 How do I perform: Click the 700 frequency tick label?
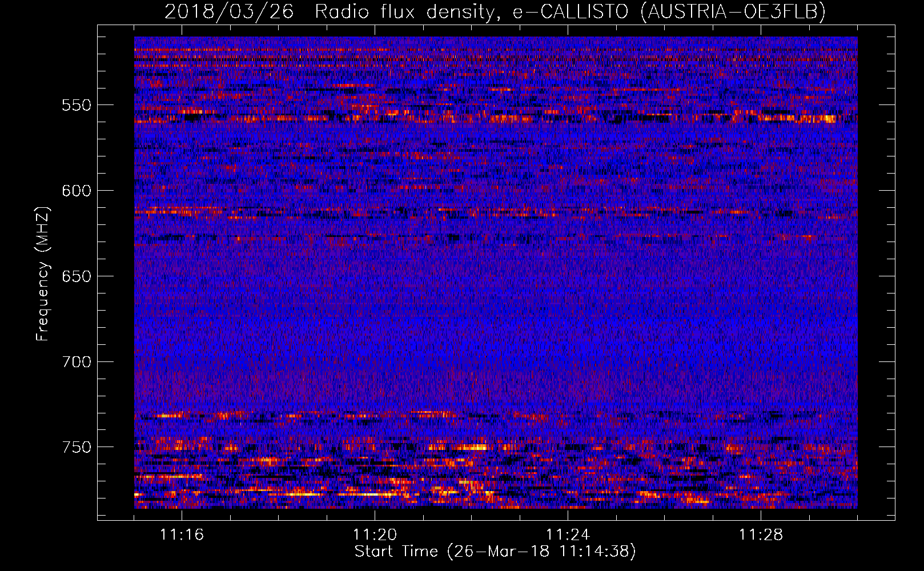pos(76,362)
